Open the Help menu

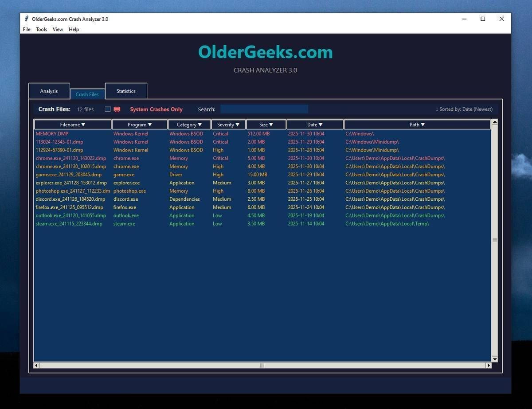74,29
